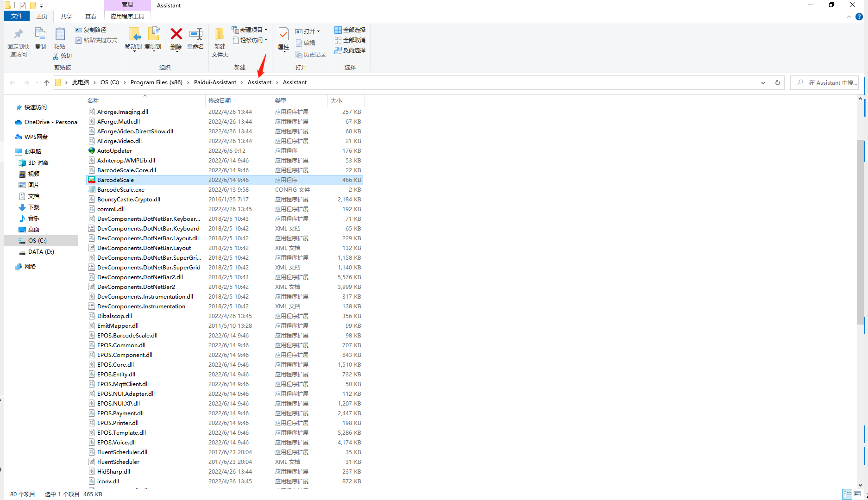
Task: Expand the address bar history dropdown
Action: pos(763,83)
